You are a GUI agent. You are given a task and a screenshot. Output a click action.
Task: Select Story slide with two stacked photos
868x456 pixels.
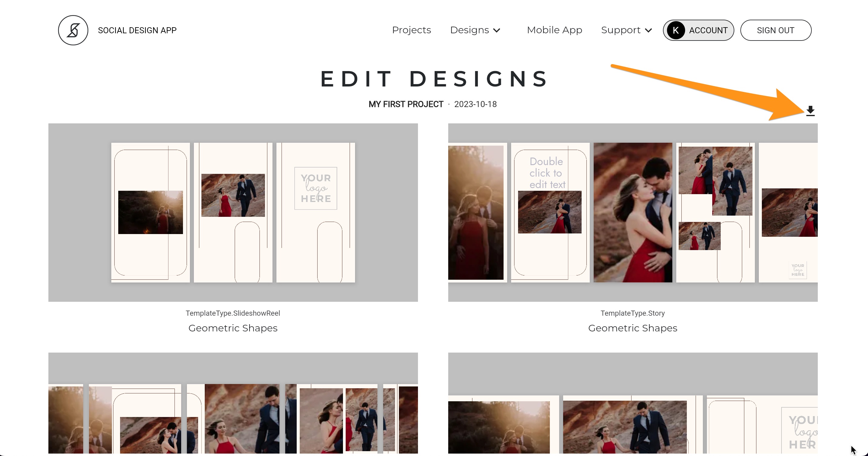coord(715,212)
